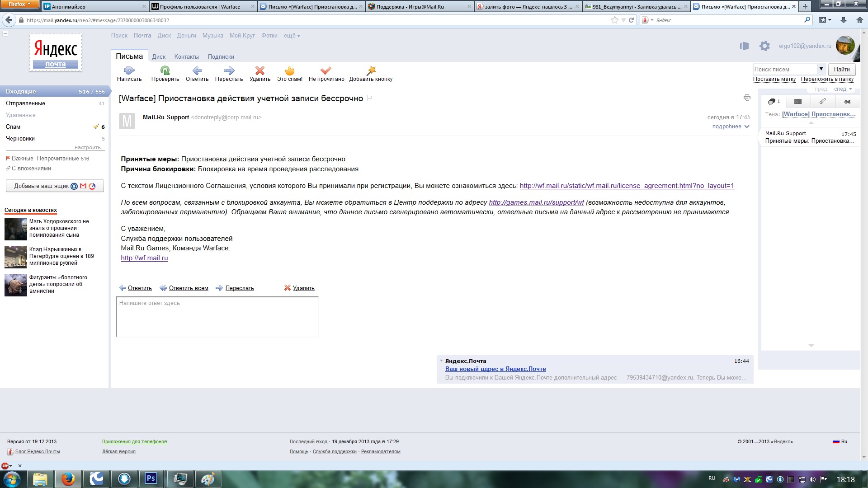This screenshot has width=868, height=488.
Task: Open the chain links tab in side panel
Action: click(x=848, y=101)
